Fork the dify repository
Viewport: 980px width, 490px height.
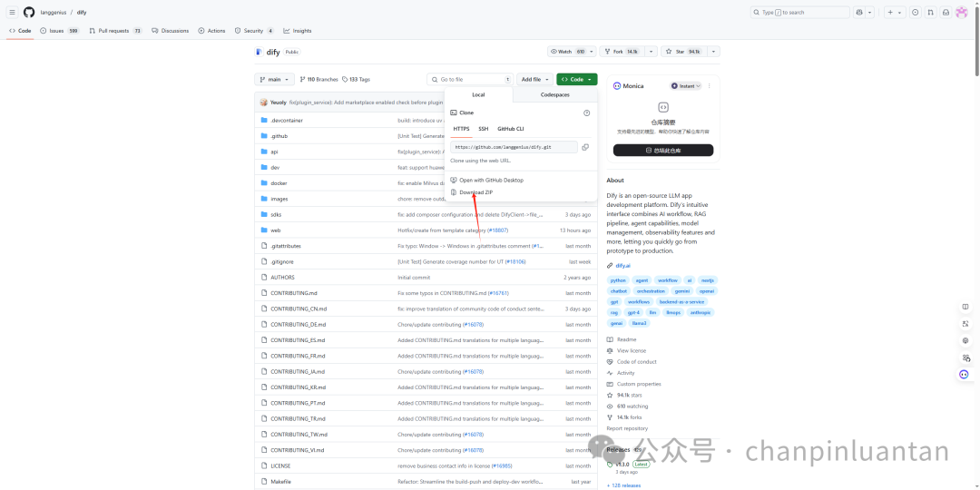[622, 51]
